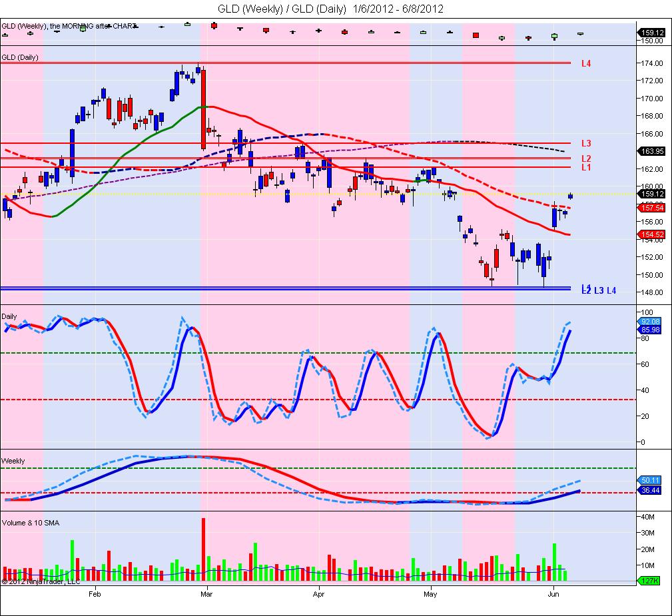The image size is (672, 616).
Task: Select the 40M volume axis label
Action: (x=647, y=517)
